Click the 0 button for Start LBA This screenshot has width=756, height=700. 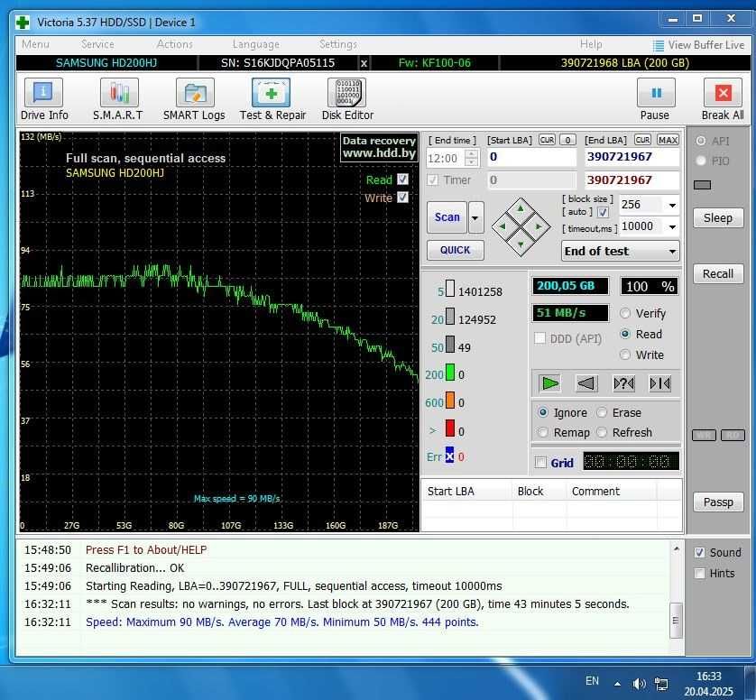[568, 140]
